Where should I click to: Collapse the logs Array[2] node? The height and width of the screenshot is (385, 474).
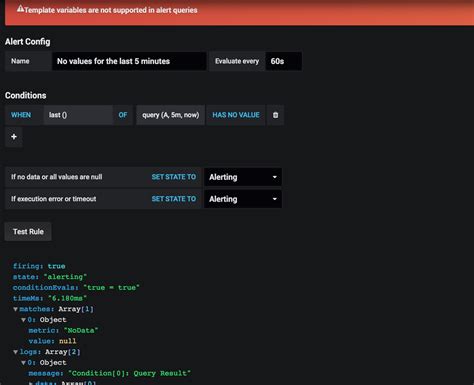[15, 352]
